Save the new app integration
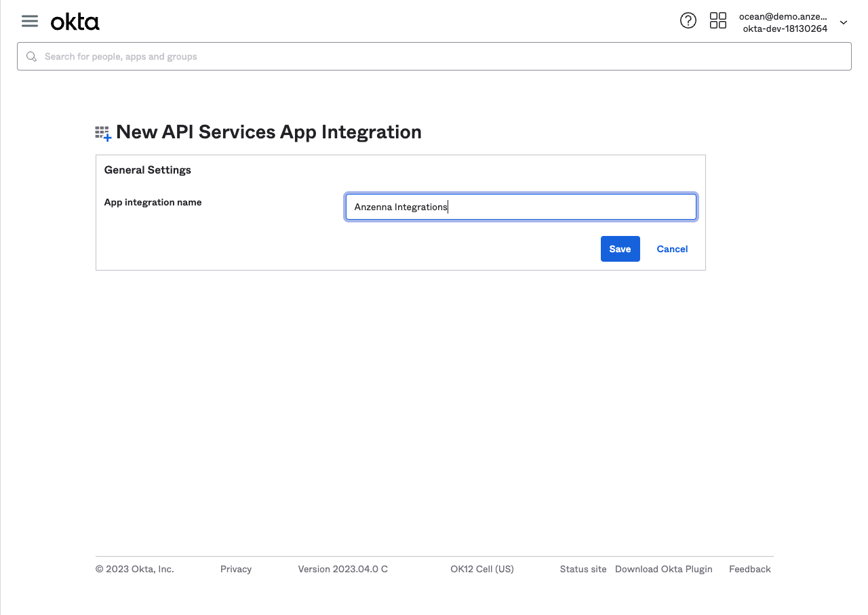 (620, 249)
